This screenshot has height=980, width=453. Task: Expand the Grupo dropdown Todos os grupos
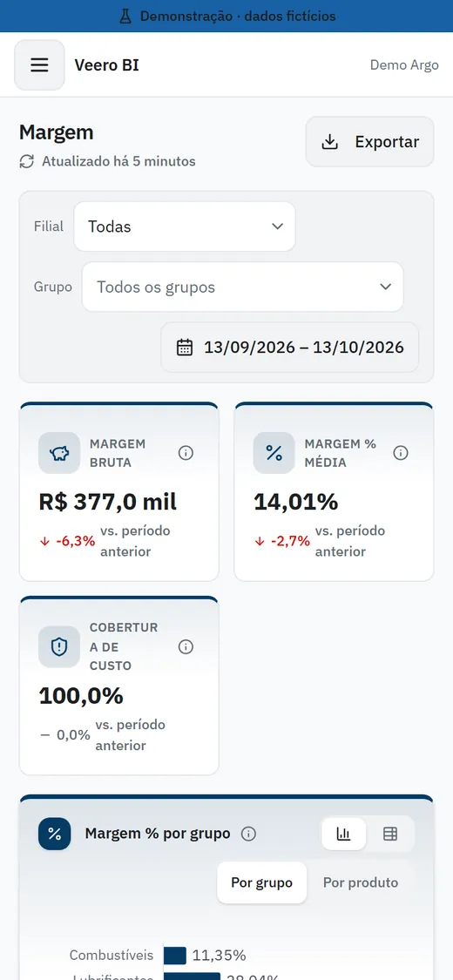coord(242,287)
